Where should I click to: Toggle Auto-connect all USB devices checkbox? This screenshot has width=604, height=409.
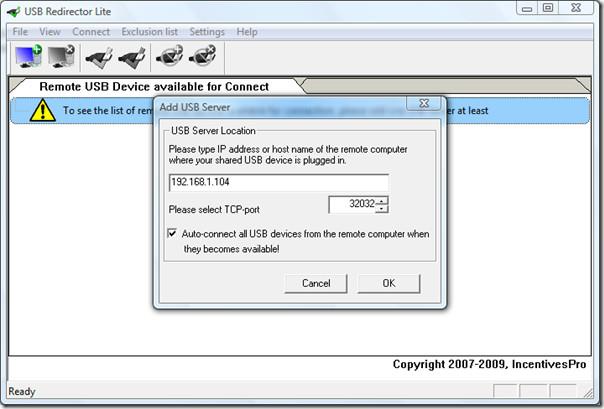click(174, 233)
